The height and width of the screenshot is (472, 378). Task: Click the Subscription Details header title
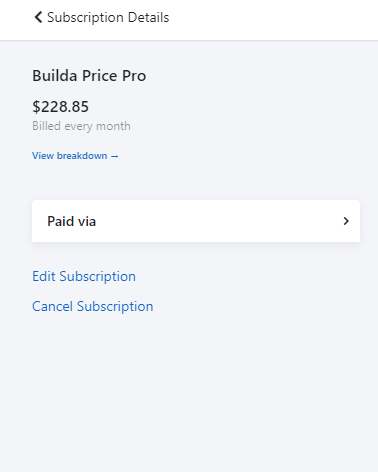(x=108, y=17)
